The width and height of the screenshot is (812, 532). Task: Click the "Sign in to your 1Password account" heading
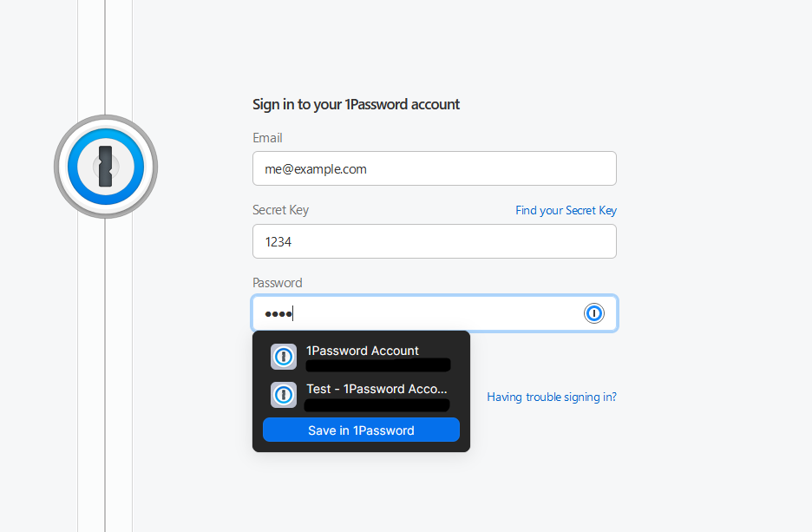356,104
